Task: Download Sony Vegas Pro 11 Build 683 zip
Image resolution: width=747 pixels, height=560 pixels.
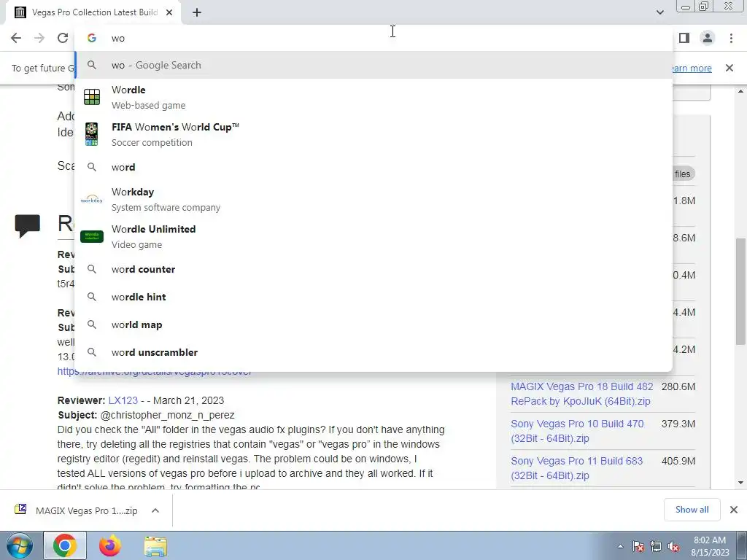Action: click(x=576, y=468)
